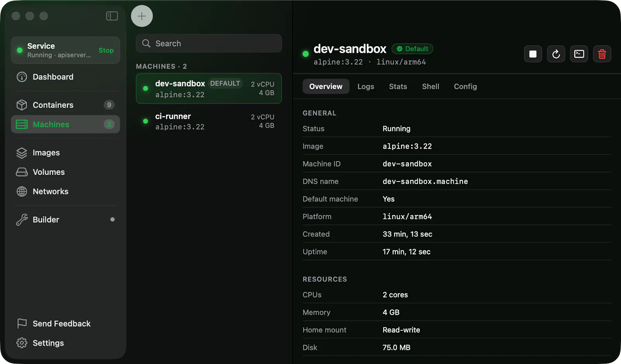The height and width of the screenshot is (364, 621).
Task: Focus the Search machines field
Action: (x=209, y=43)
